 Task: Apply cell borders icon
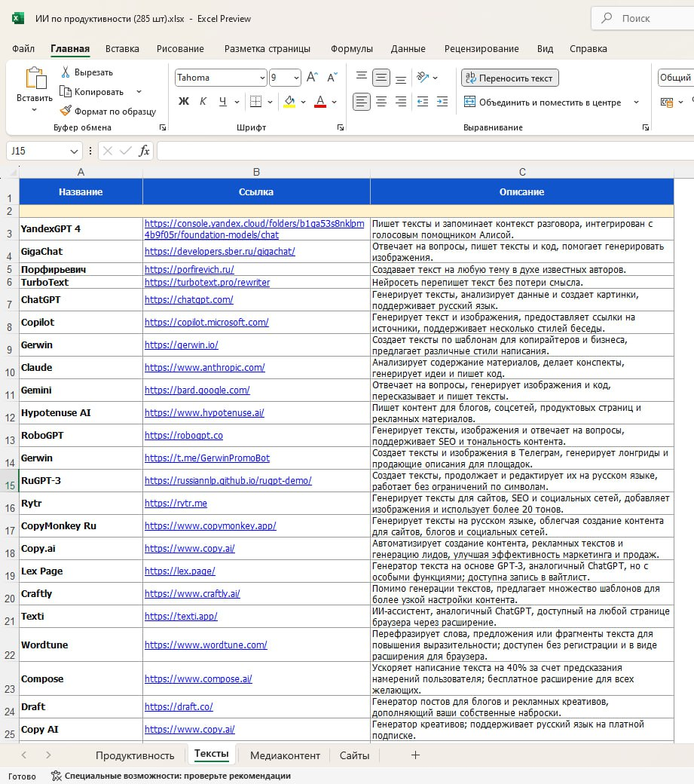(255, 102)
